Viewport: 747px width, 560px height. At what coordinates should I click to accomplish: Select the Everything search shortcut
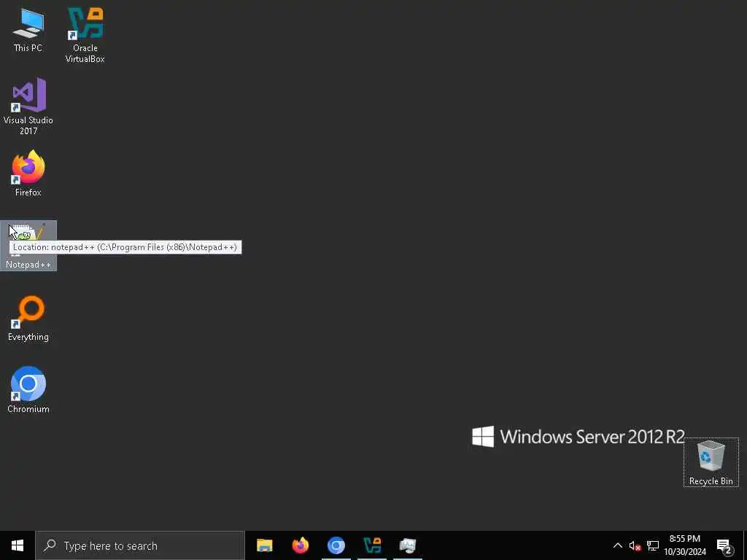(x=28, y=319)
